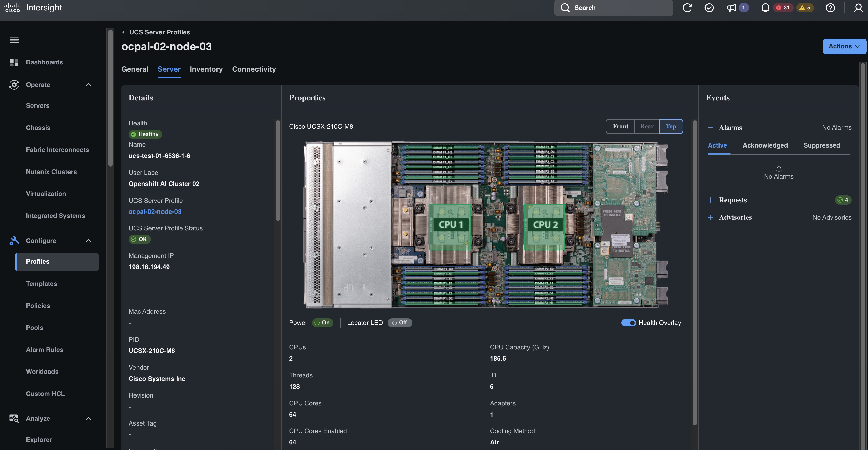This screenshot has height=450, width=868.
Task: Switch to the Inventory tab
Action: pos(206,69)
